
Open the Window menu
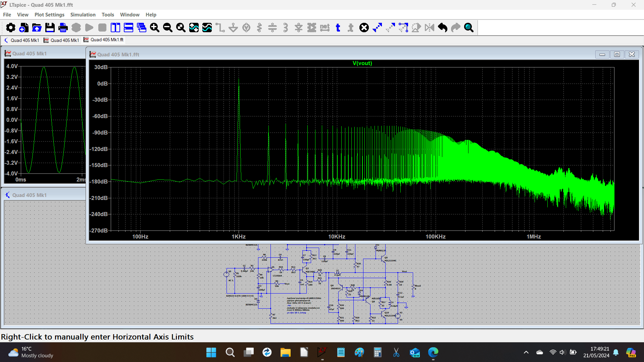130,15
